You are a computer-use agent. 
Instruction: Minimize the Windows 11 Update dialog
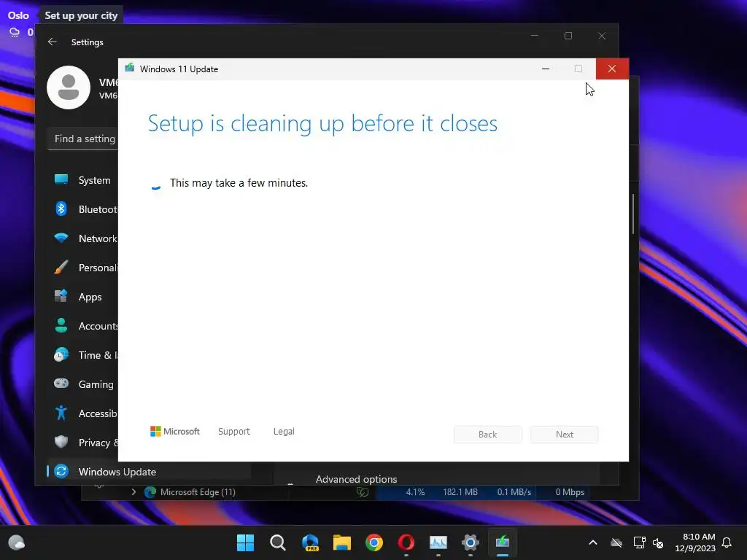[x=546, y=69]
